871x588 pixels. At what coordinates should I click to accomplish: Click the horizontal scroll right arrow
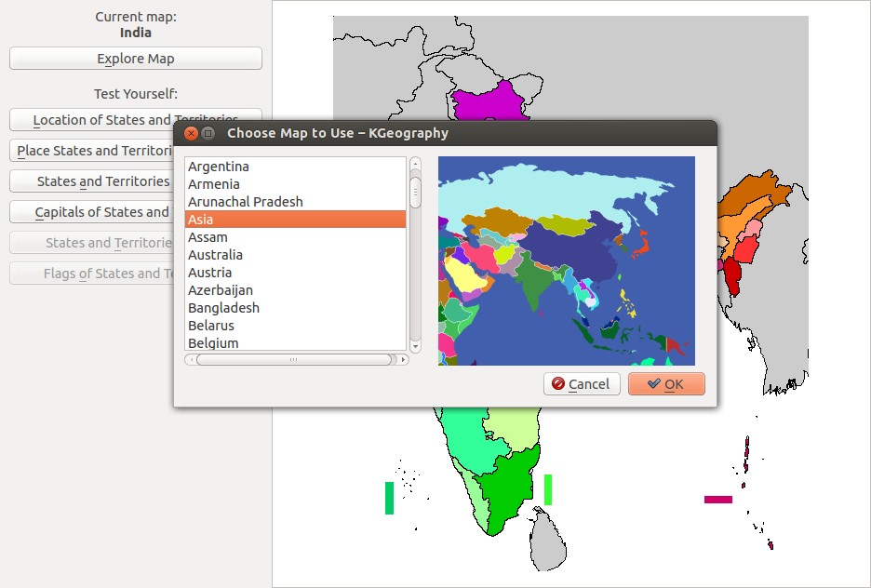tap(404, 360)
